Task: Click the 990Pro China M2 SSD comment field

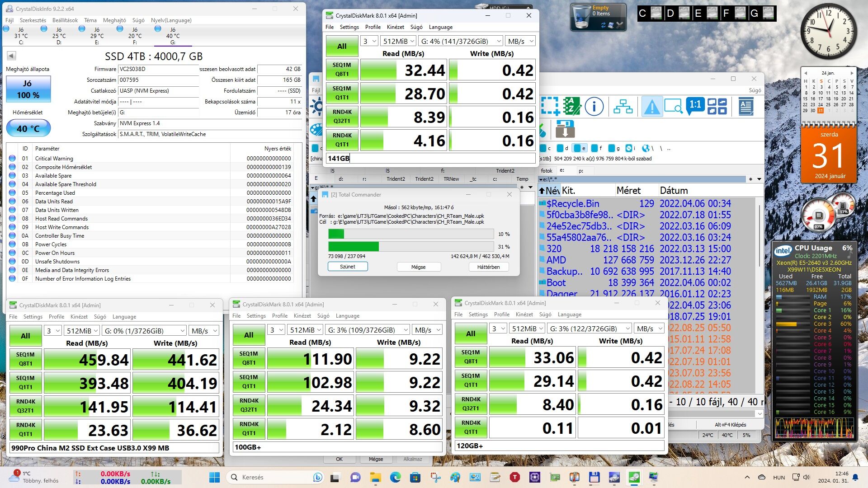Action: [x=114, y=448]
